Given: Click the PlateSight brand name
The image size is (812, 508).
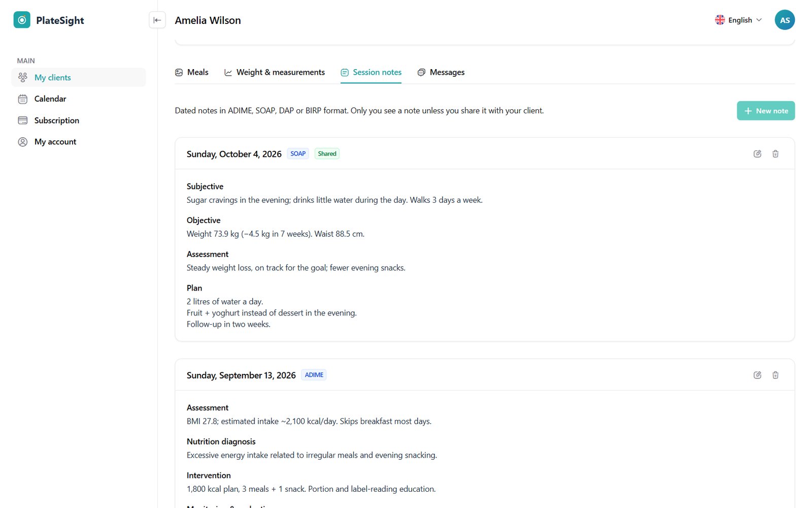Looking at the screenshot, I should click(x=60, y=20).
